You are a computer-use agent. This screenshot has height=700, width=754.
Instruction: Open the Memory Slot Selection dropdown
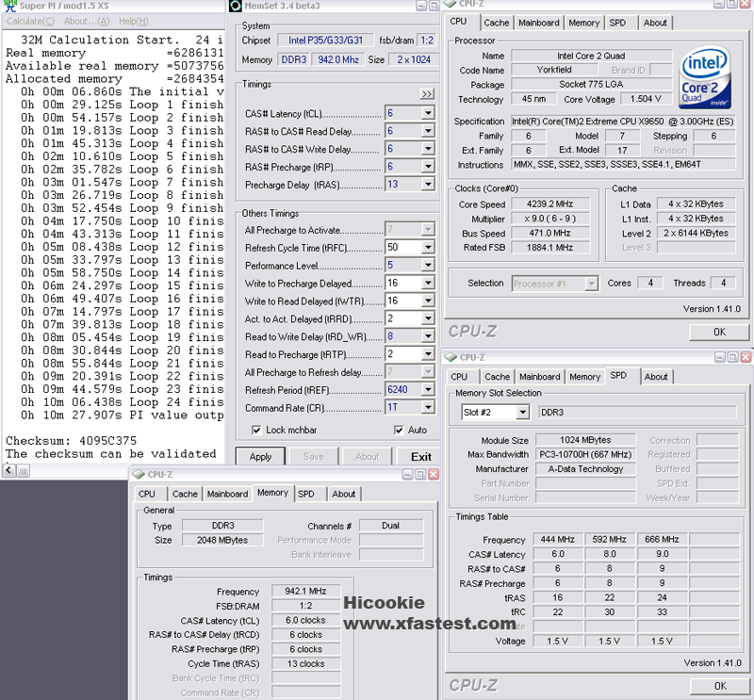pyautogui.click(x=523, y=412)
